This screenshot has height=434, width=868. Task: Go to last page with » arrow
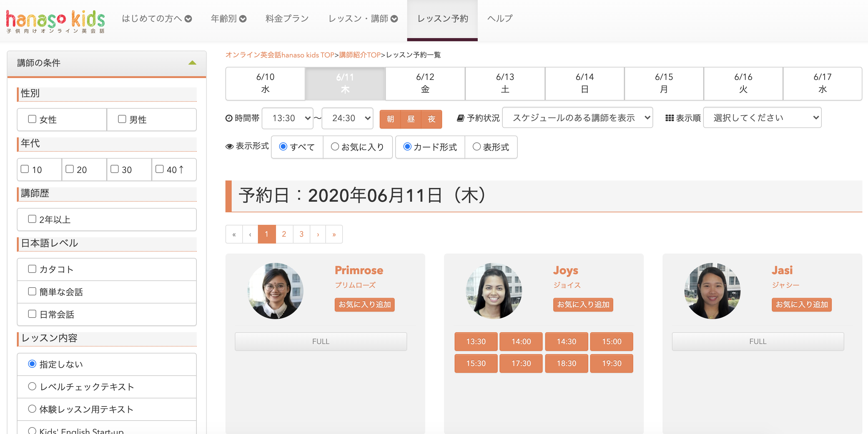pyautogui.click(x=334, y=234)
